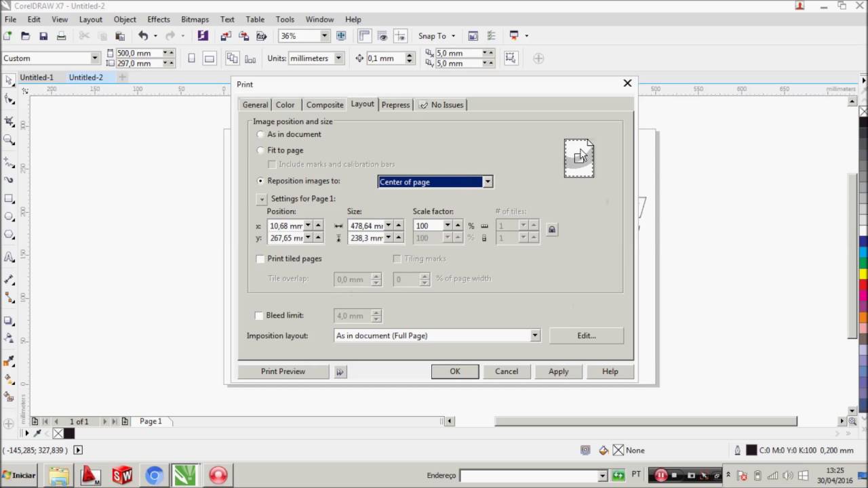This screenshot has width=868, height=488.
Task: Click the blue swatch in color palette
Action: tap(863, 242)
